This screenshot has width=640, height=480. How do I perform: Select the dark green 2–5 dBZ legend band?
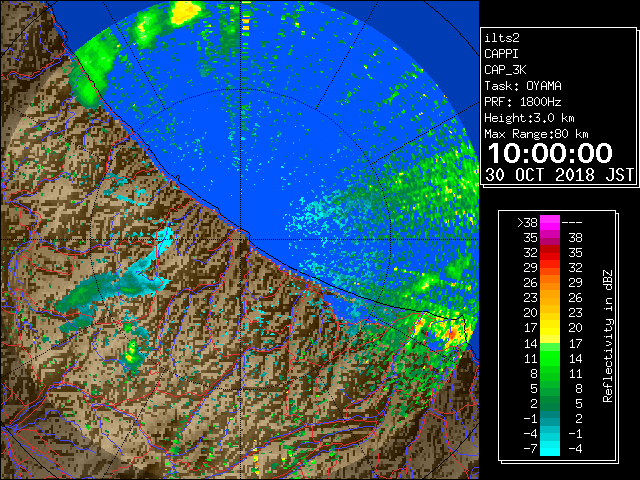pos(550,403)
